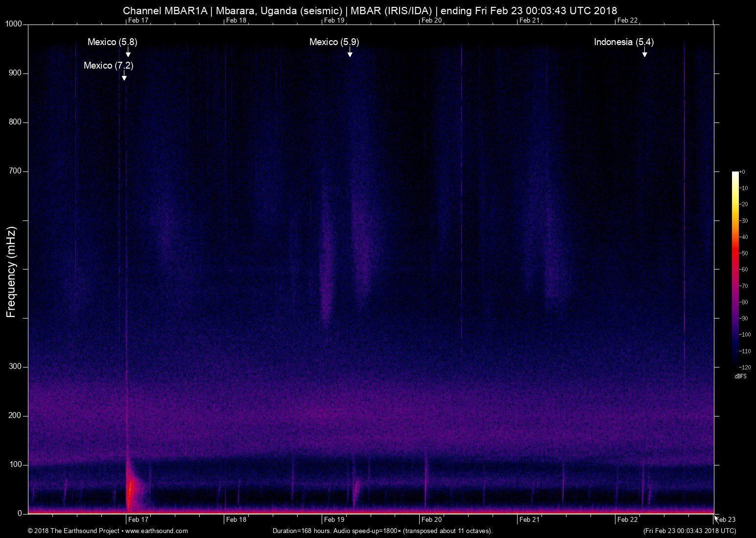The height and width of the screenshot is (538, 756).
Task: Toggle the Feb 19 date tick label
Action: [x=334, y=520]
